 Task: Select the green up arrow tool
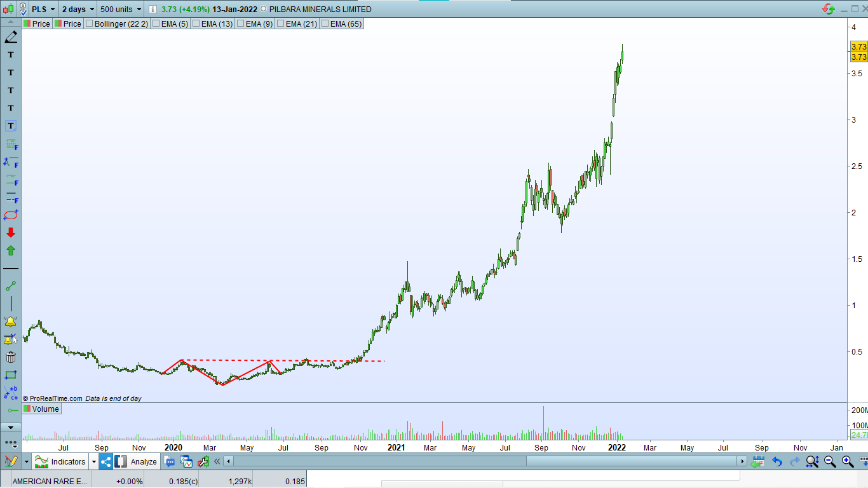[x=11, y=250]
